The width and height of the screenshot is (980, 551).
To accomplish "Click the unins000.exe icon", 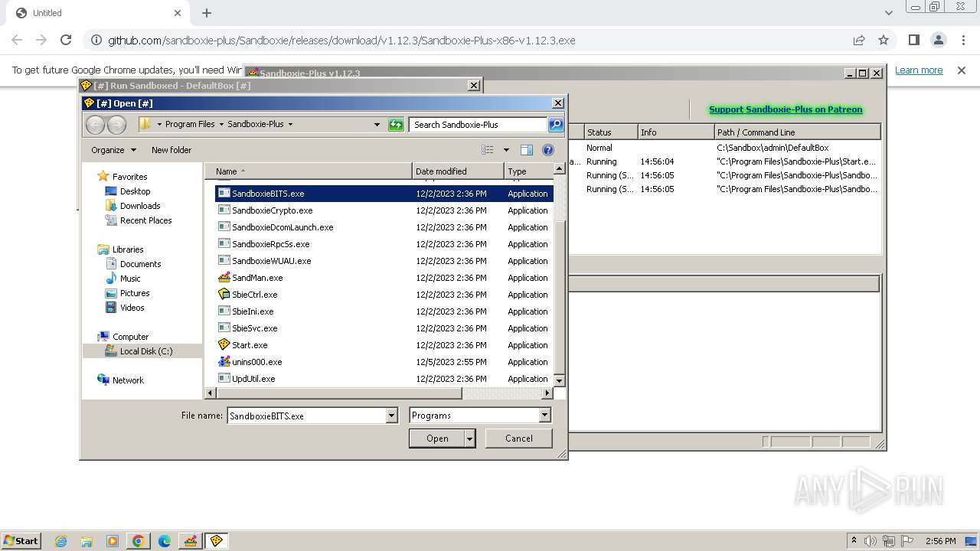I will pos(224,362).
